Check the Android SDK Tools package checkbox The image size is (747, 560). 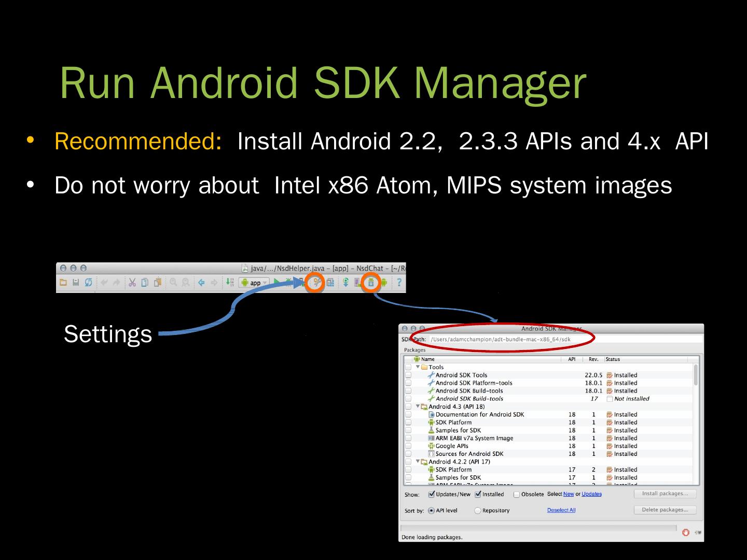(408, 375)
